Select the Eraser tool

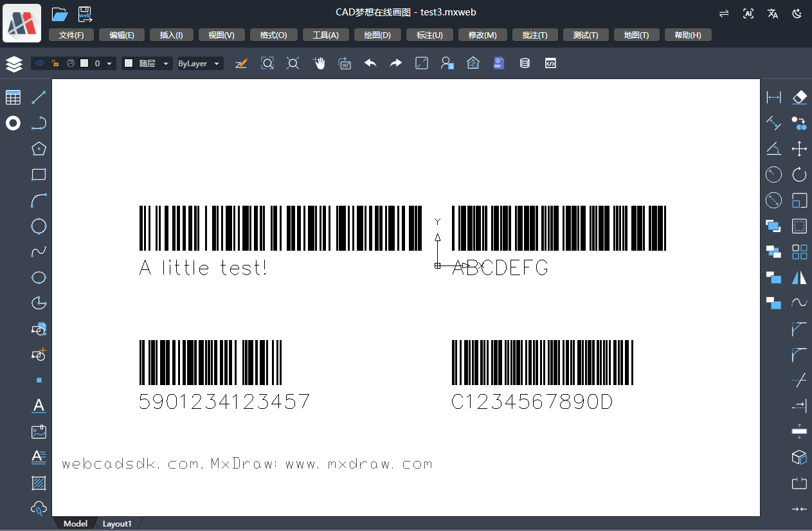pos(799,97)
